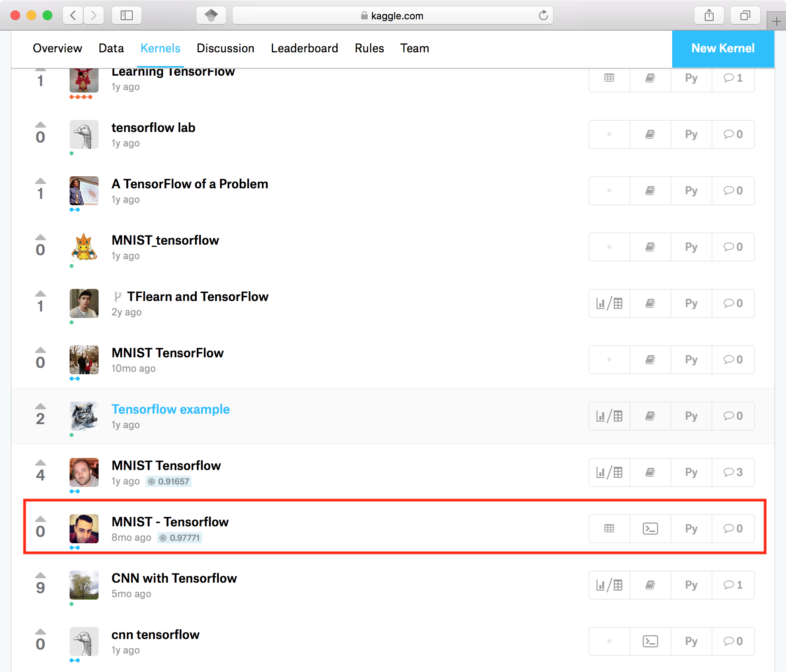Screen dimensions: 786x672
Task: Upvote the 'MNIST Tensorflow' kernel with 4 votes
Action: [41, 463]
